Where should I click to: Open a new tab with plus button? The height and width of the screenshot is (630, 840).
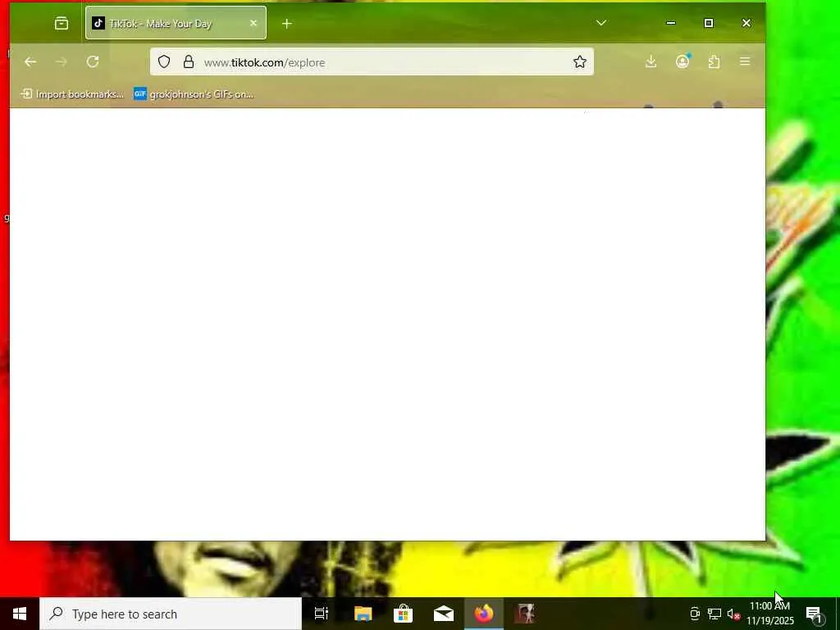click(x=286, y=24)
